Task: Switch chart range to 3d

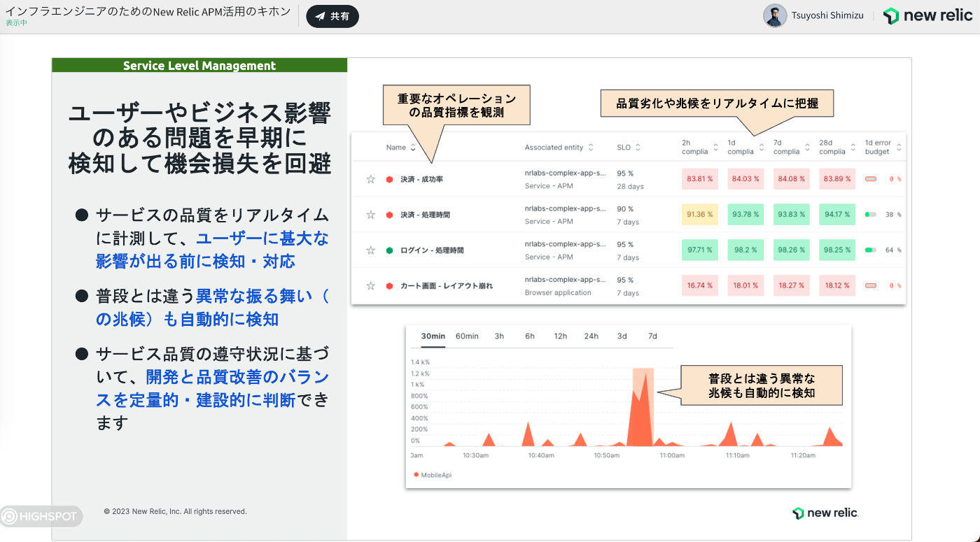Action: pos(622,336)
